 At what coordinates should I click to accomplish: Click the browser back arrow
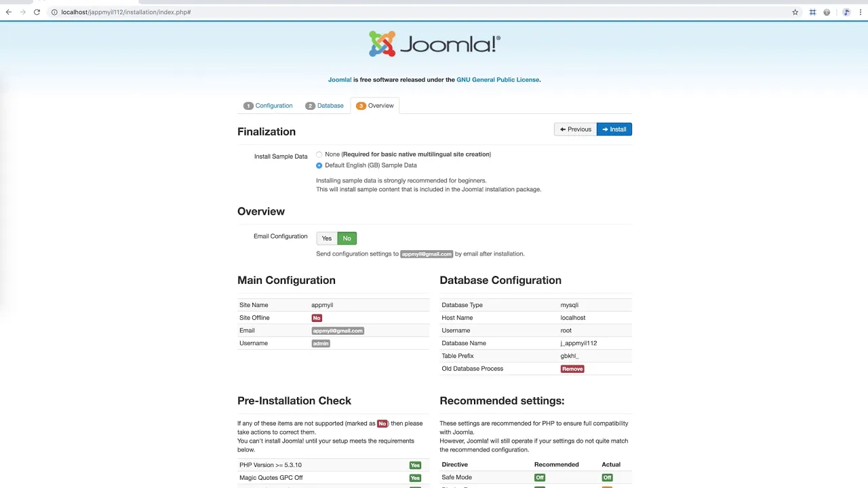point(9,12)
